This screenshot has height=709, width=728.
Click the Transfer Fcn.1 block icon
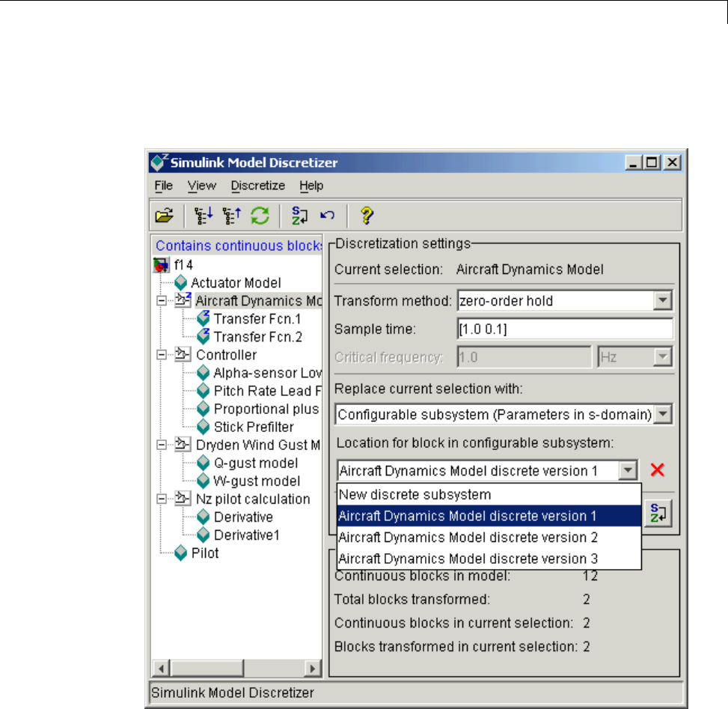[x=204, y=318]
